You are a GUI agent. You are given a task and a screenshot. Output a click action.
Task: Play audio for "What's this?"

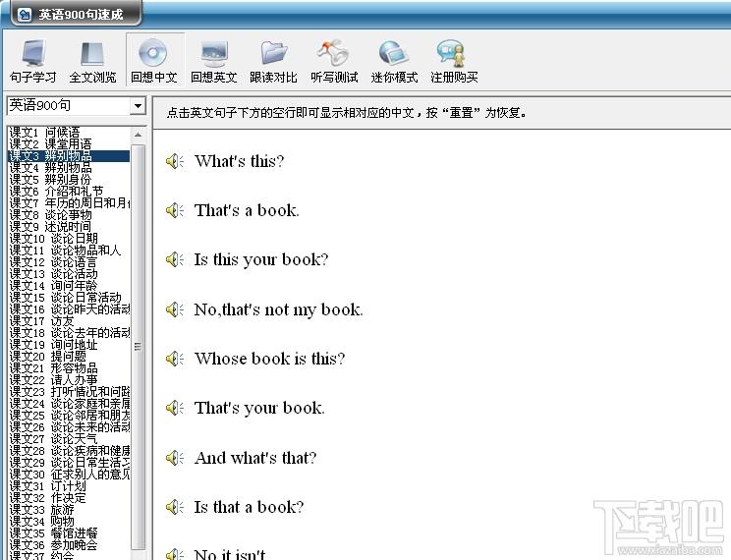(x=175, y=161)
